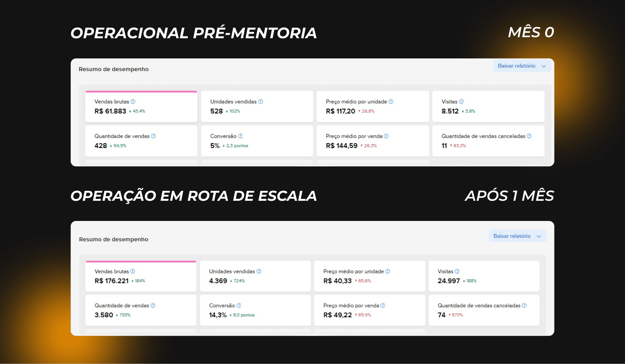The width and height of the screenshot is (625, 364).
Task: Select the Conversão 5% metric card
Action: pyautogui.click(x=257, y=141)
